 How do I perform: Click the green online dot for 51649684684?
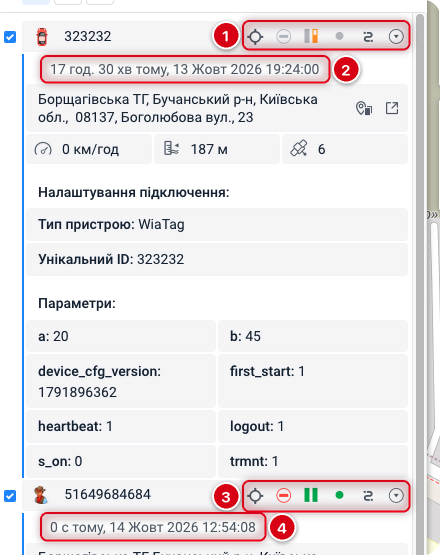[339, 495]
